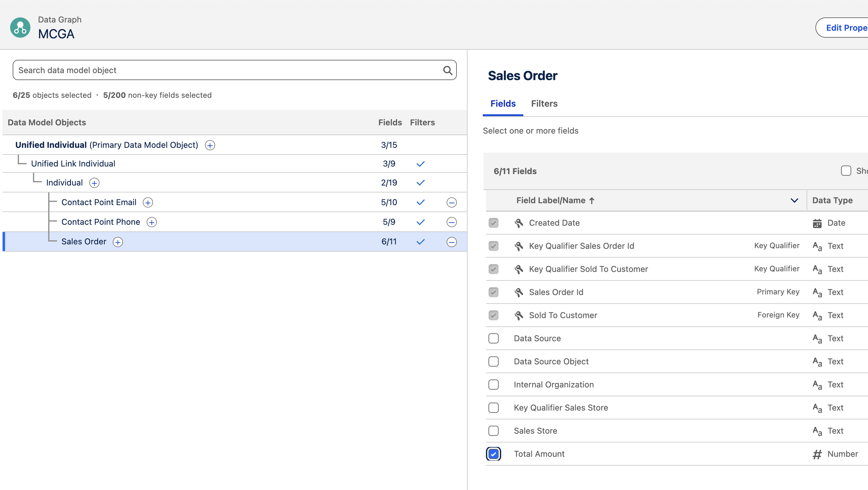Click the magnifier icon in the search bar
Image resolution: width=868 pixels, height=490 pixels.
click(x=448, y=70)
